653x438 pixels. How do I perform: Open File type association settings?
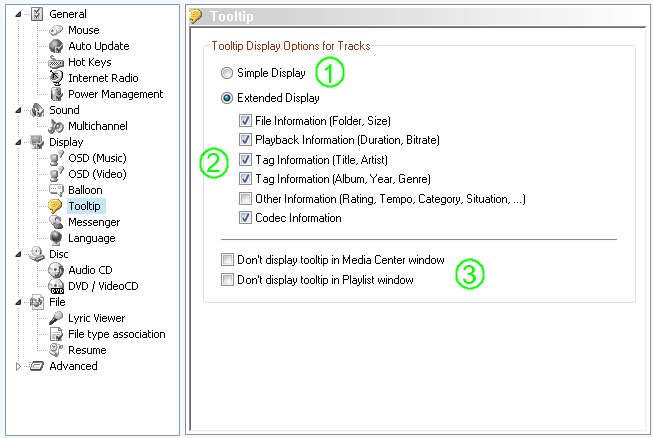tap(117, 334)
